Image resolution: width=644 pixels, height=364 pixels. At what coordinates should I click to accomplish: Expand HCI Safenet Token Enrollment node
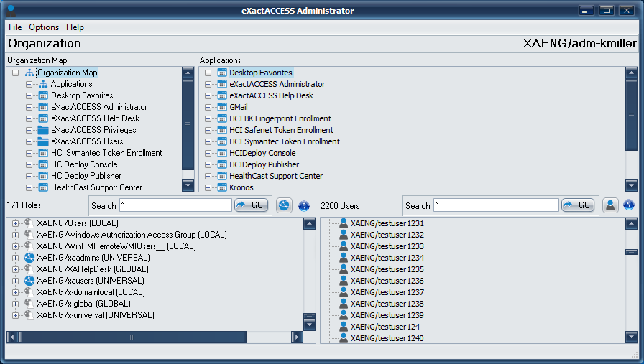pyautogui.click(x=208, y=130)
